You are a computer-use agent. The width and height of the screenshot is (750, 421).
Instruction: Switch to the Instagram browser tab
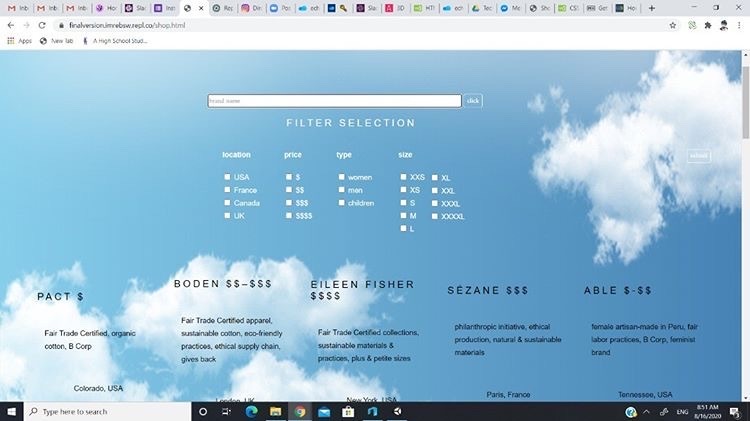(x=251, y=8)
